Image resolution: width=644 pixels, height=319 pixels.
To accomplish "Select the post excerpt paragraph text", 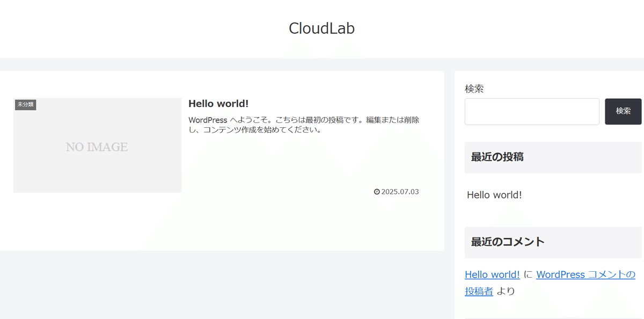I will (x=303, y=125).
